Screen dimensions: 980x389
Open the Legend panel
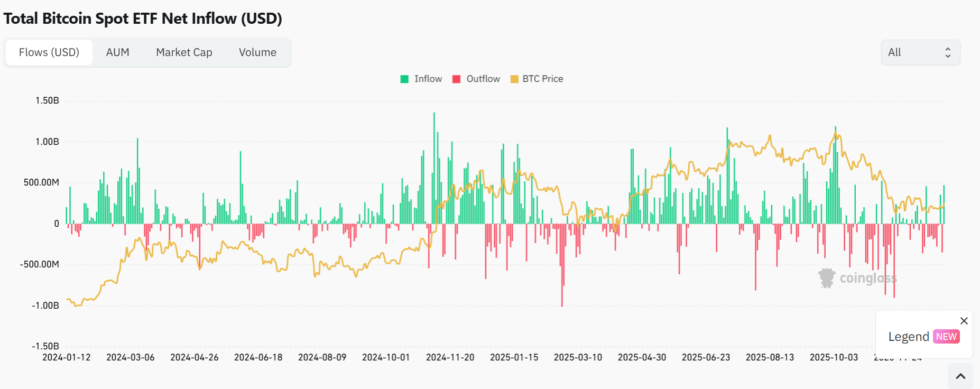(x=908, y=337)
